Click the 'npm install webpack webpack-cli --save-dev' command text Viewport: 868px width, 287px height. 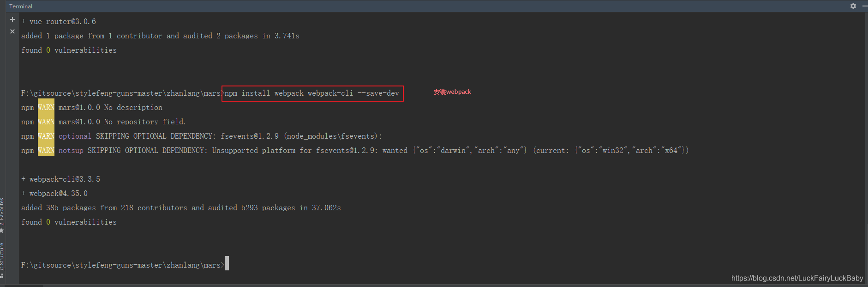point(312,93)
